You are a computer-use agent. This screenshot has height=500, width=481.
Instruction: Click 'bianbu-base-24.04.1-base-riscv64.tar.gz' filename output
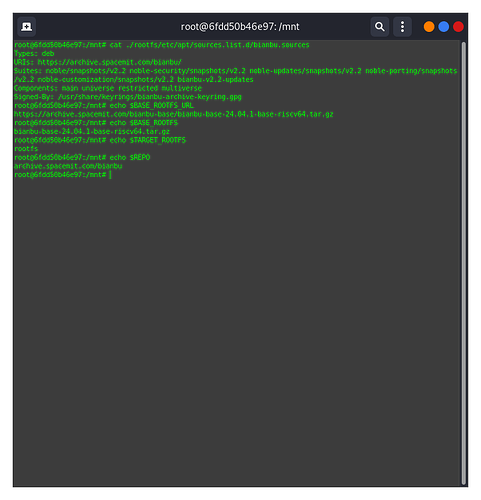tap(92, 131)
